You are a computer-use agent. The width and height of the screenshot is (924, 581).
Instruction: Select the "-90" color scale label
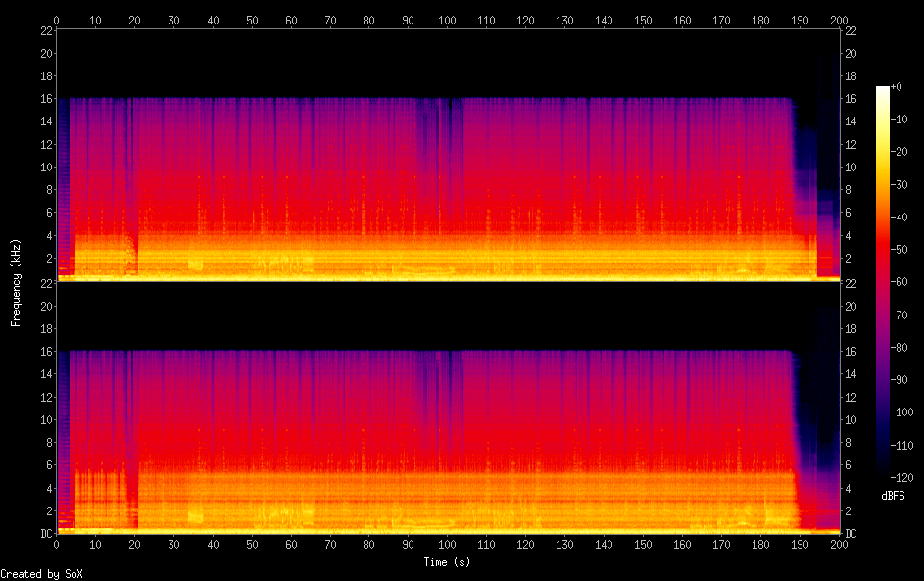(899, 380)
